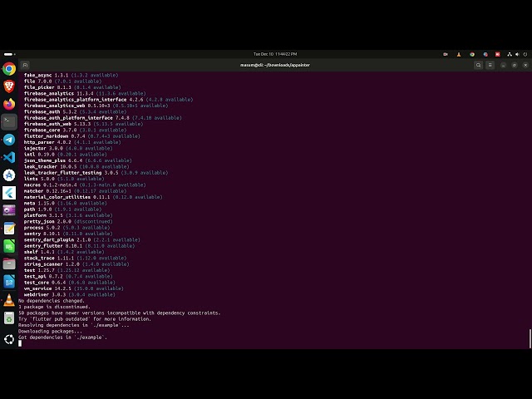532x399 pixels.
Task: Click the Chrome tray icon in top bar
Action: tap(472, 54)
